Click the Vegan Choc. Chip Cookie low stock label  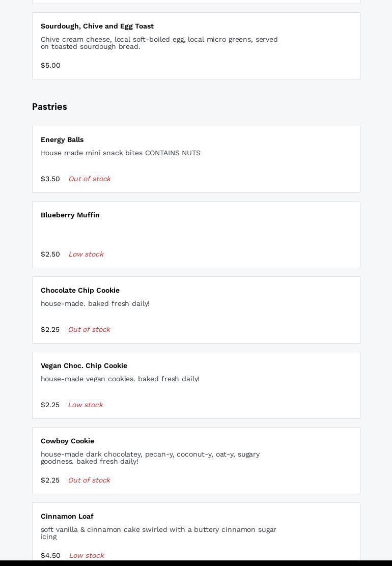[x=86, y=405]
